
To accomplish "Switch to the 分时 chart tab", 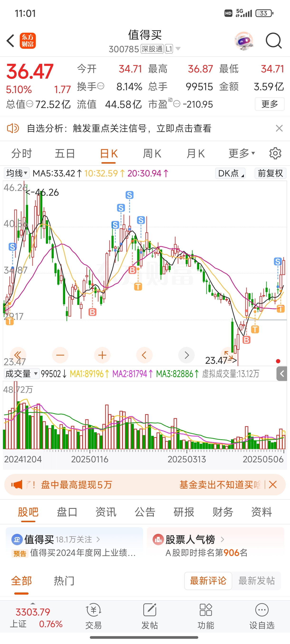I will (22, 153).
